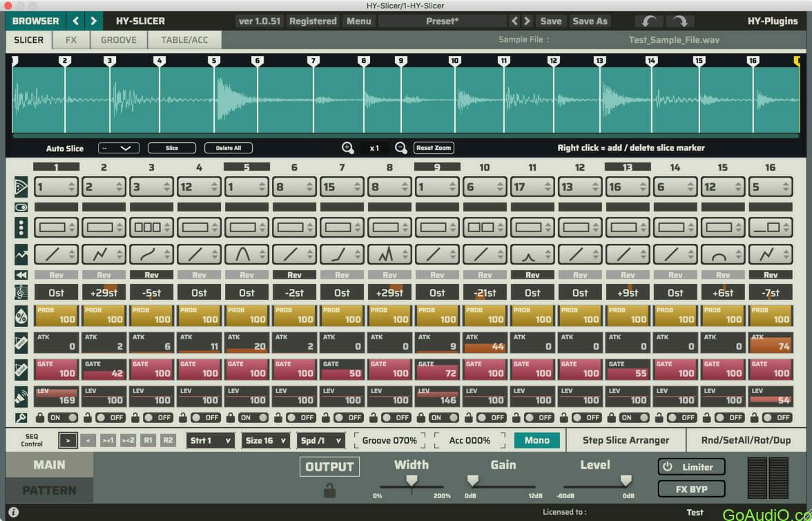812x521 pixels.
Task: Click the probability percent row icon
Action: tap(21, 316)
